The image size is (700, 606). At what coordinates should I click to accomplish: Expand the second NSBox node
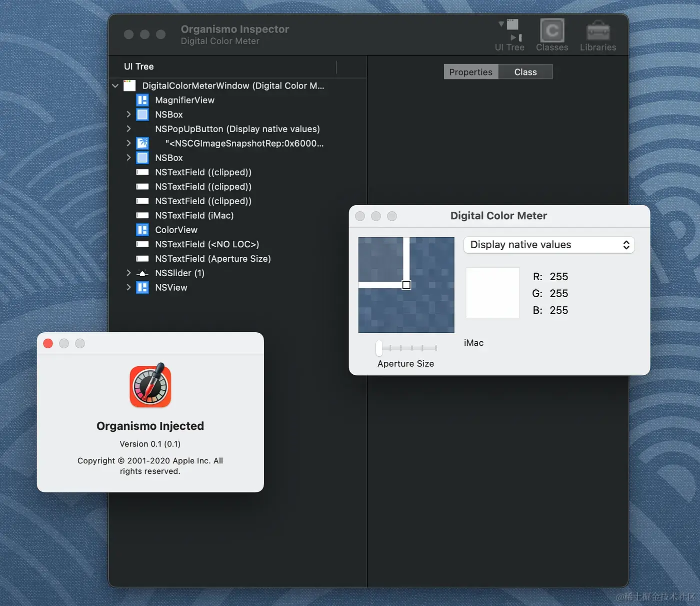pyautogui.click(x=128, y=158)
